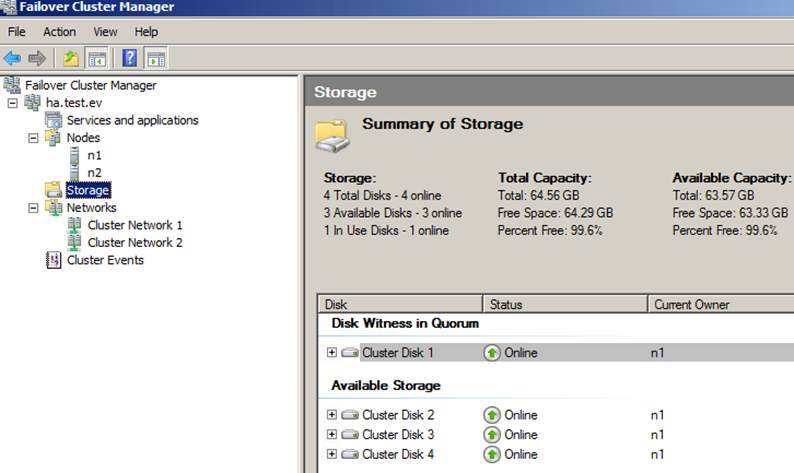The height and width of the screenshot is (473, 794).
Task: Select Cluster Network 1 in tree
Action: (135, 225)
